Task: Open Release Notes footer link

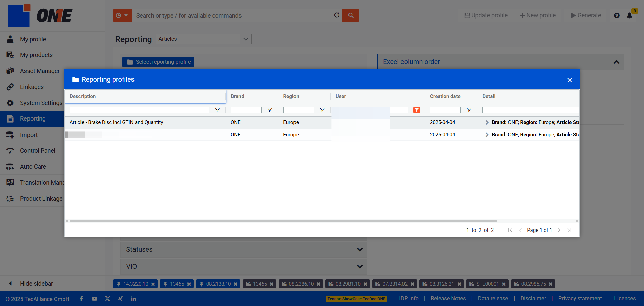Action: point(448,299)
